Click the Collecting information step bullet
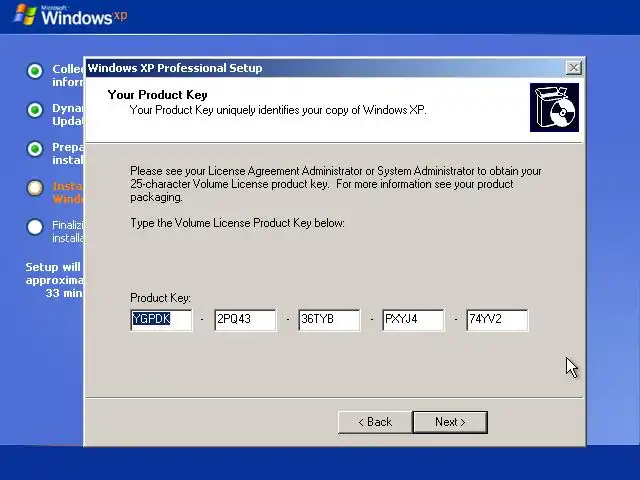The height and width of the screenshot is (480, 640). tap(35, 71)
